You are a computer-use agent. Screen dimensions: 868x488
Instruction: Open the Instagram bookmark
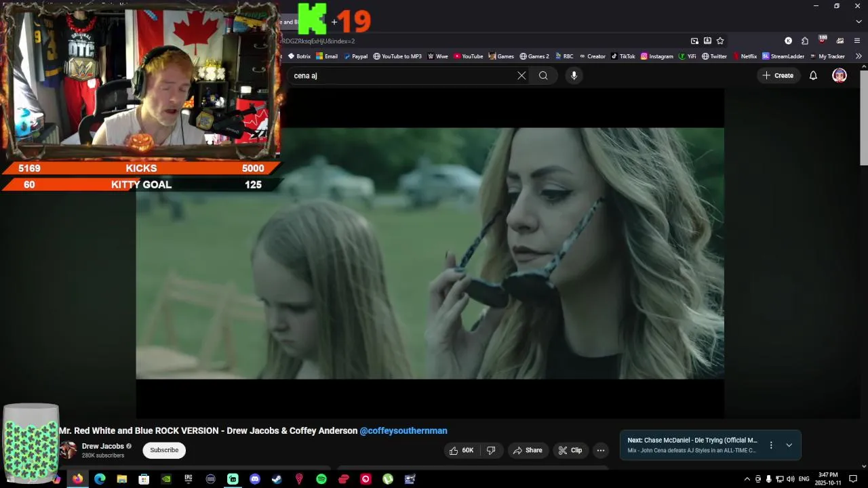pos(657,56)
